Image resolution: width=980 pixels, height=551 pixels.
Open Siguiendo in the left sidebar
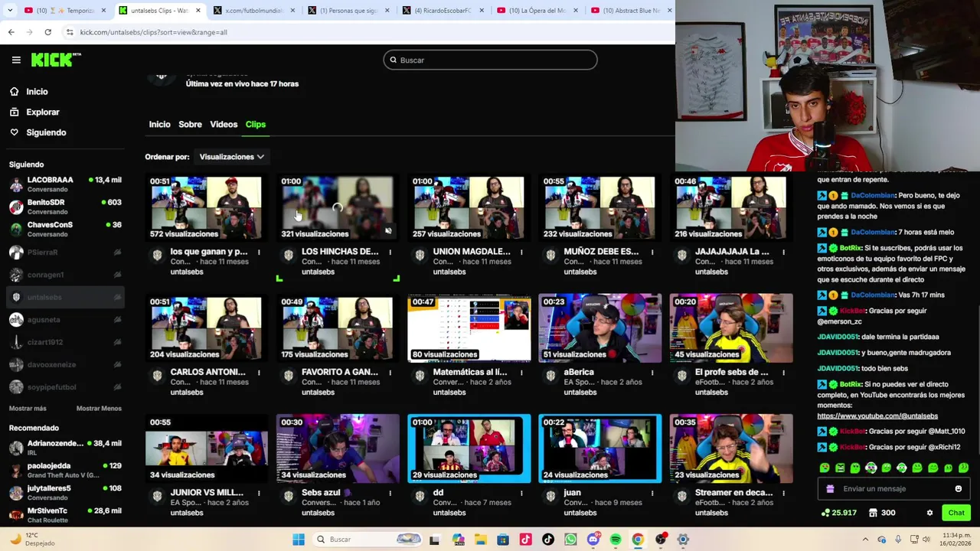46,132
